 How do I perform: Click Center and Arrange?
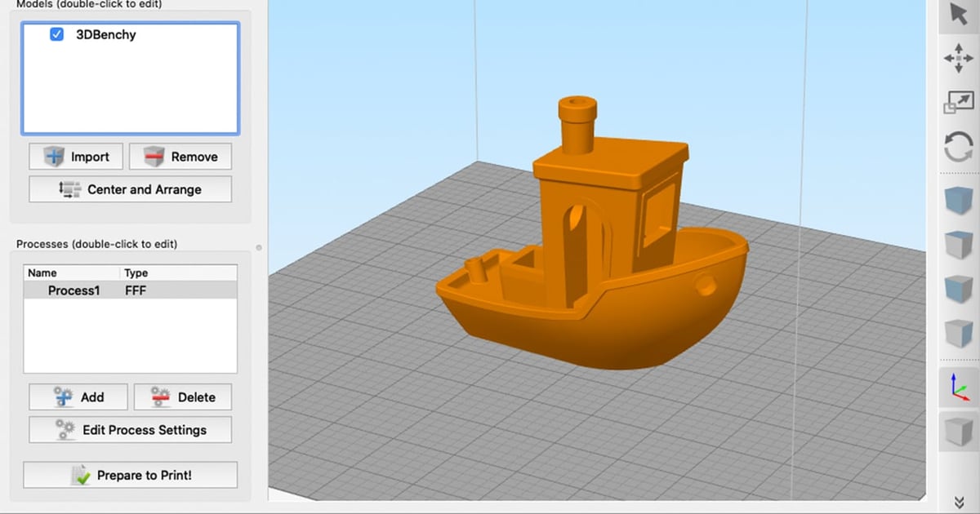point(130,189)
